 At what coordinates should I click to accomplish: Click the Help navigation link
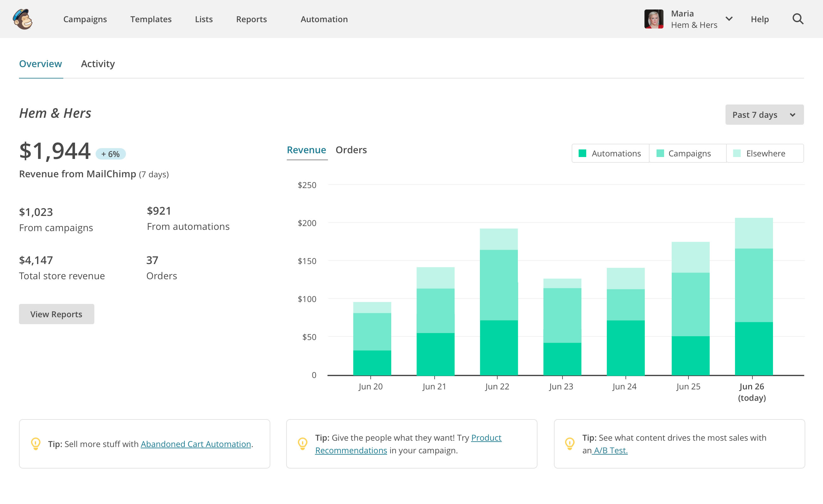[760, 19]
